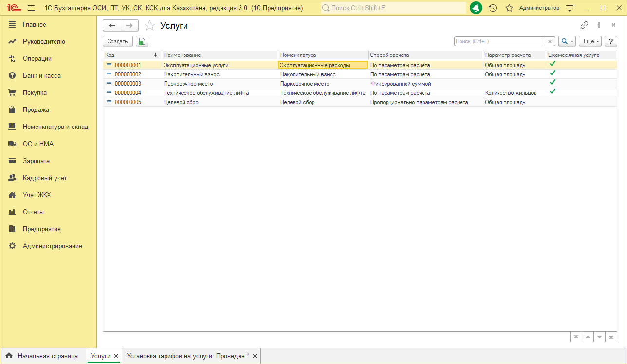Click Наименование column header
Image resolution: width=627 pixels, height=364 pixels.
[x=220, y=55]
